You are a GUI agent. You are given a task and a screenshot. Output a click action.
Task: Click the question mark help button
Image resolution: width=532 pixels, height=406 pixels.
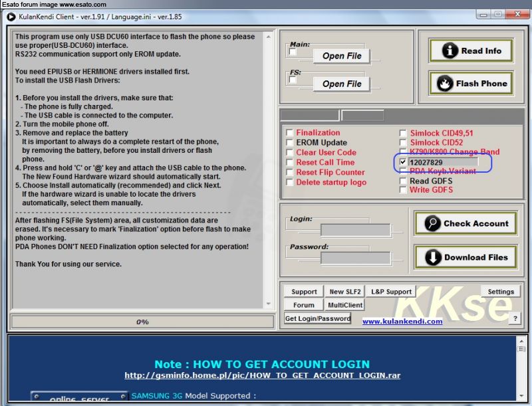(x=515, y=318)
